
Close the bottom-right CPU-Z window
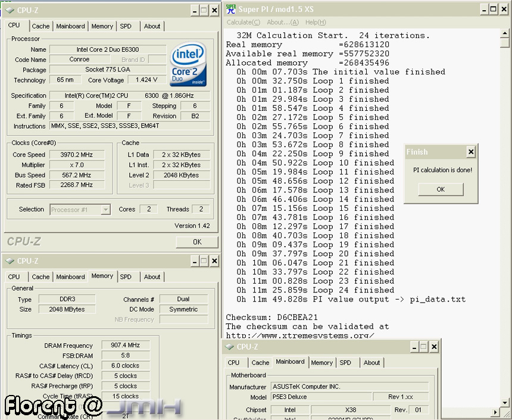point(434,347)
